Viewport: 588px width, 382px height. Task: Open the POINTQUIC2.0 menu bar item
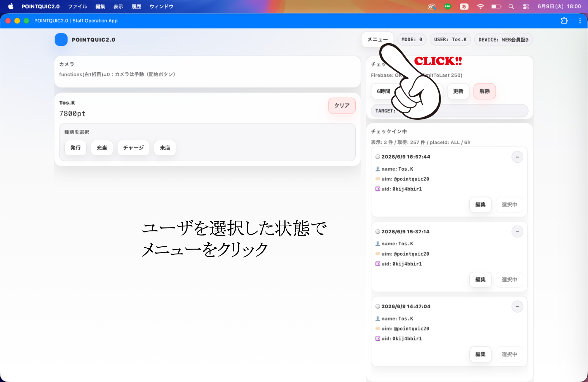coord(41,6)
